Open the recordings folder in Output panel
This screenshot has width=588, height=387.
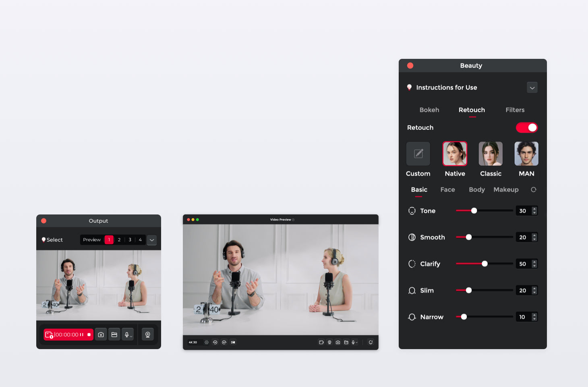point(114,335)
